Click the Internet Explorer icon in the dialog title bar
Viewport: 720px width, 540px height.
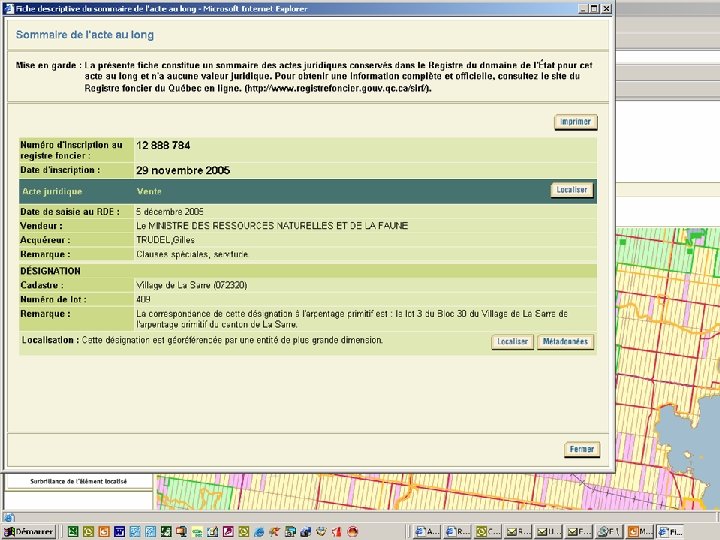[9, 8]
